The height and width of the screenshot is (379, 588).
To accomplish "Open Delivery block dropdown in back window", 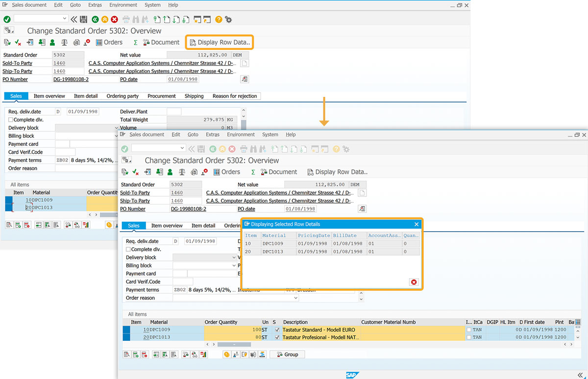I will click(x=116, y=128).
